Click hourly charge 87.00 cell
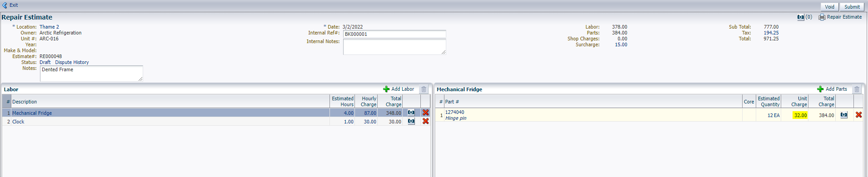This screenshot has height=177, width=868. (366, 113)
